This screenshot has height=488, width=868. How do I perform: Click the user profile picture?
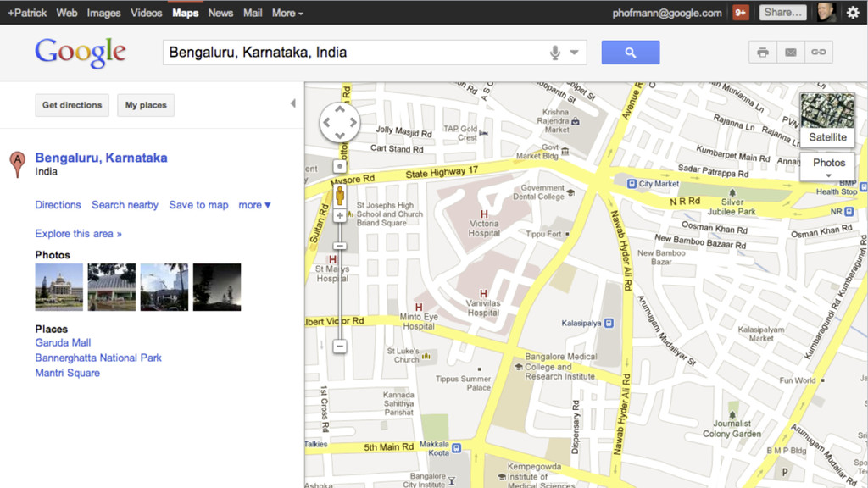(826, 12)
